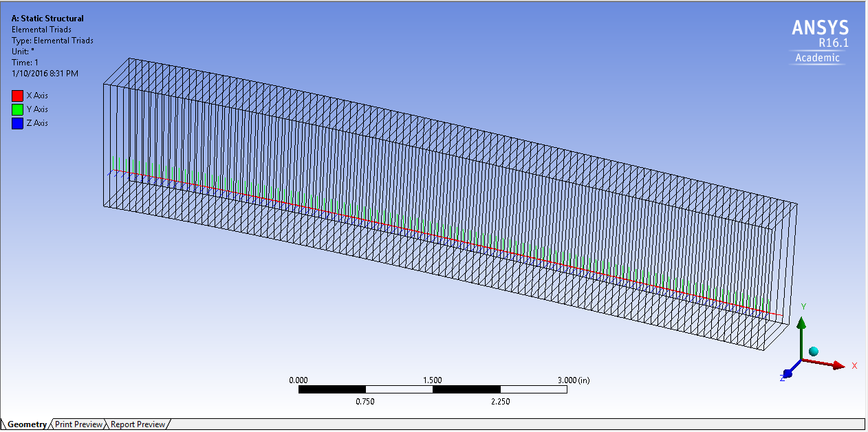Select the right end face of the beam
The height and width of the screenshot is (432, 868).
coord(783,275)
